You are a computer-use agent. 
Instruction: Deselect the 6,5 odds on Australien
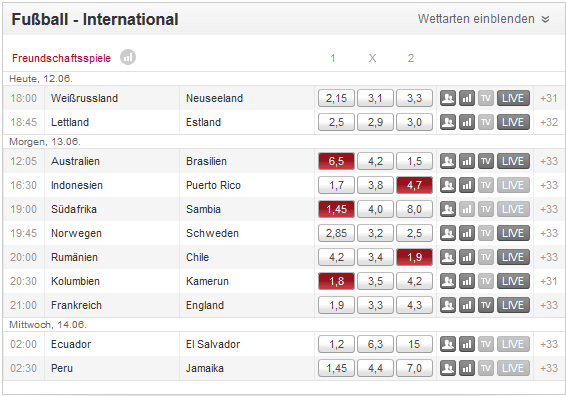click(336, 161)
